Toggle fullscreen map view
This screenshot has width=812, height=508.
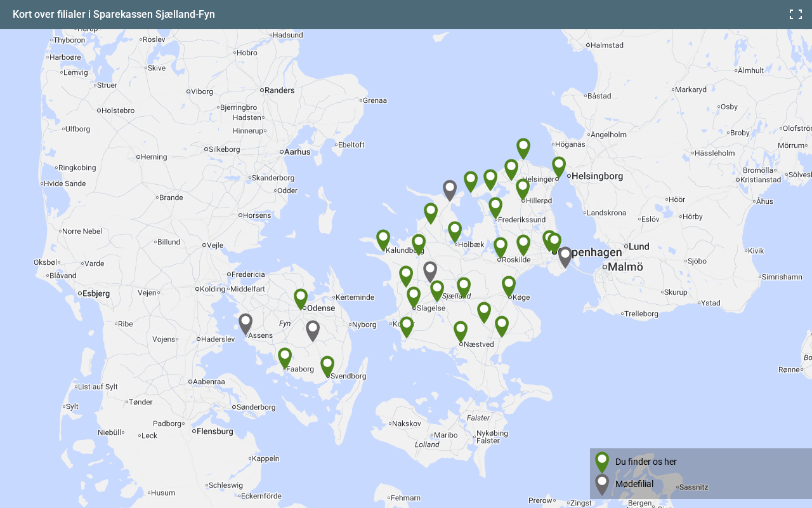coord(796,15)
